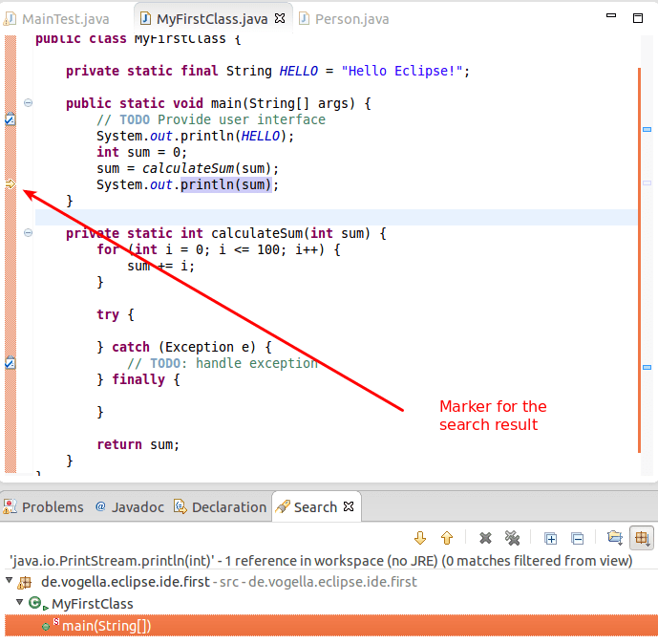
Task: Collapse the MyFirstClass tree node
Action: (x=19, y=602)
